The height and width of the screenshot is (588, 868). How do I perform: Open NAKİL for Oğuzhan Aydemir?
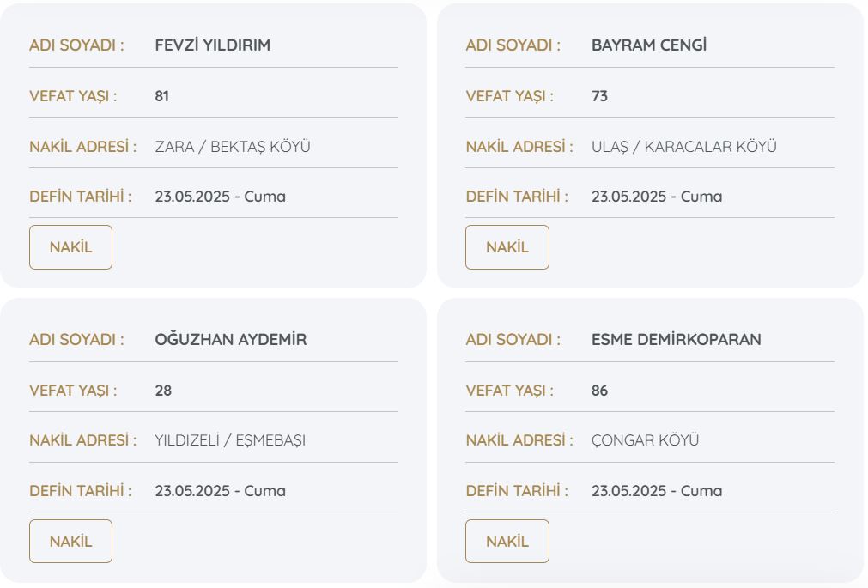[70, 542]
